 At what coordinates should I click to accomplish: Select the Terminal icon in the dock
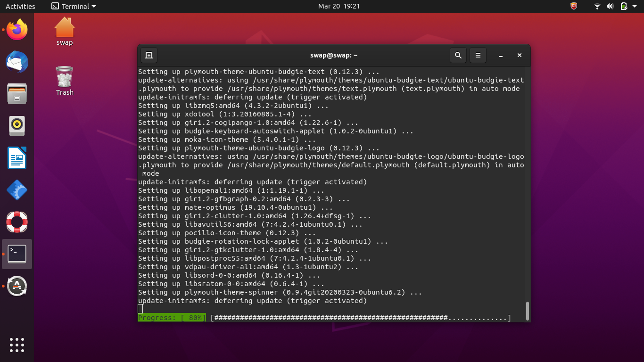[17, 254]
